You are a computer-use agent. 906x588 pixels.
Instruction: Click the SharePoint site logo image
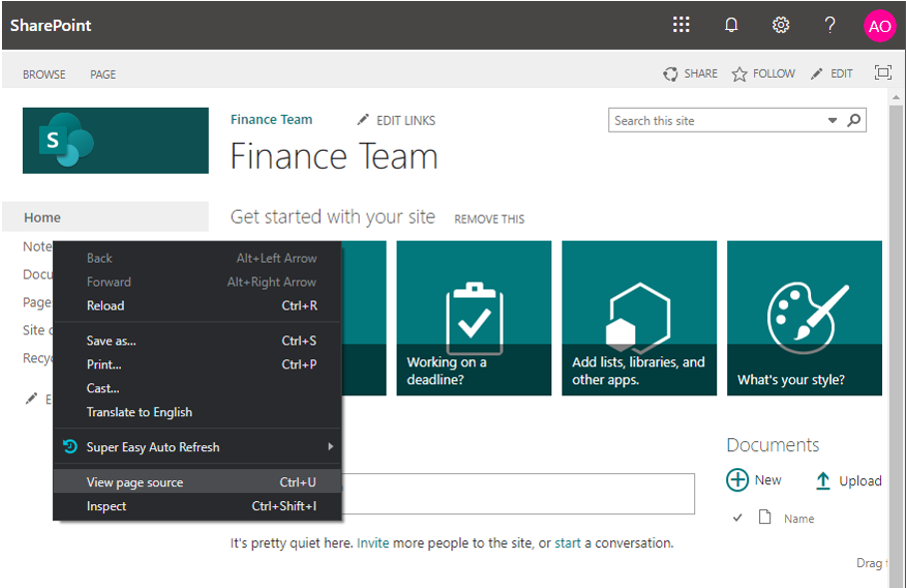click(116, 141)
